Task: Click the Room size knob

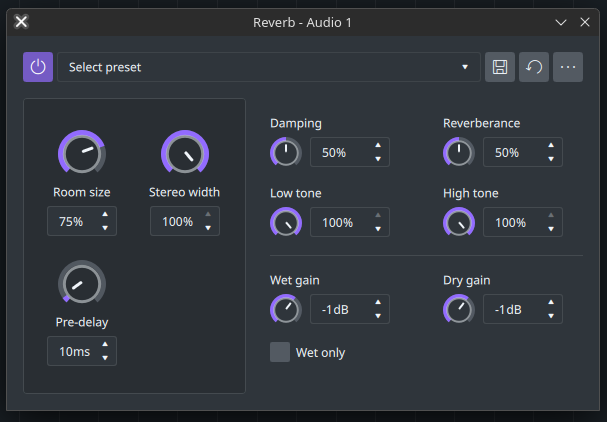Action: click(82, 154)
